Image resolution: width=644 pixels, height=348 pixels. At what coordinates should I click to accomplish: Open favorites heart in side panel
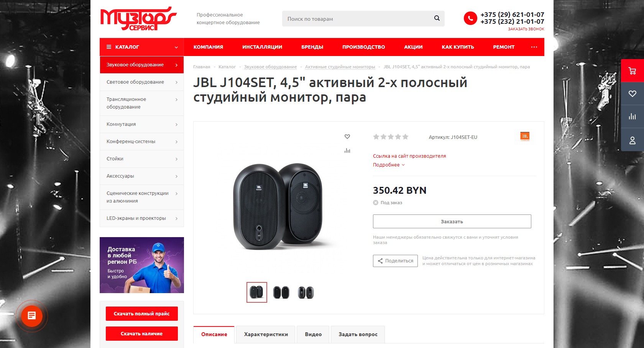click(632, 94)
